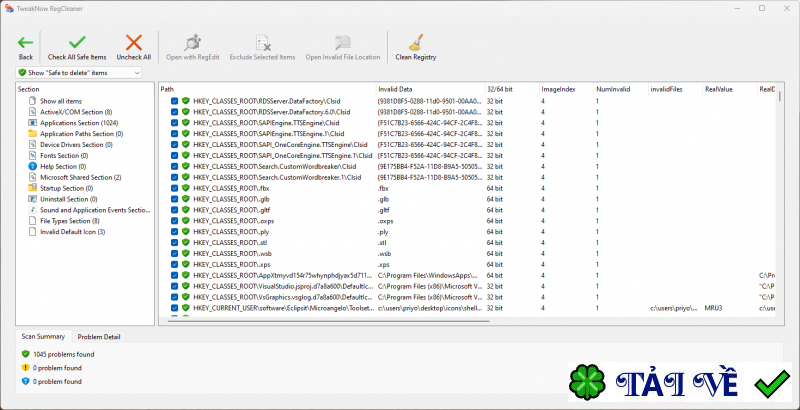Viewport: 800px width, 410px height.
Task: Select Show all items icon in Section
Action: tap(33, 101)
